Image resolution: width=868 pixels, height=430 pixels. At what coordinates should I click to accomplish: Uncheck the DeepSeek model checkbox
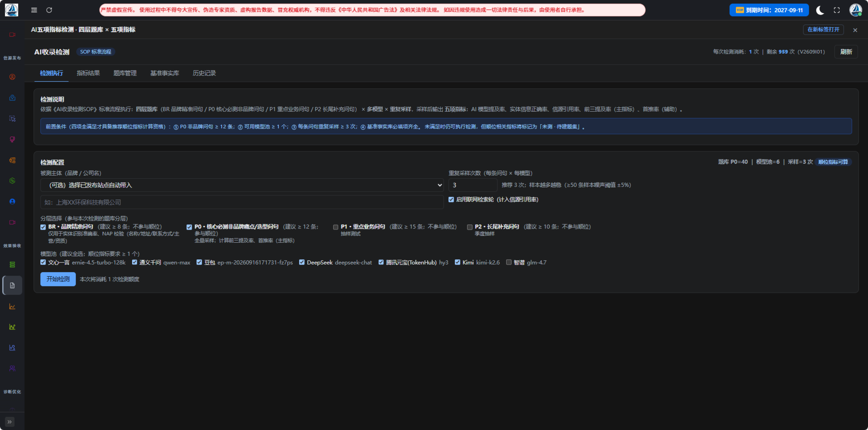302,262
